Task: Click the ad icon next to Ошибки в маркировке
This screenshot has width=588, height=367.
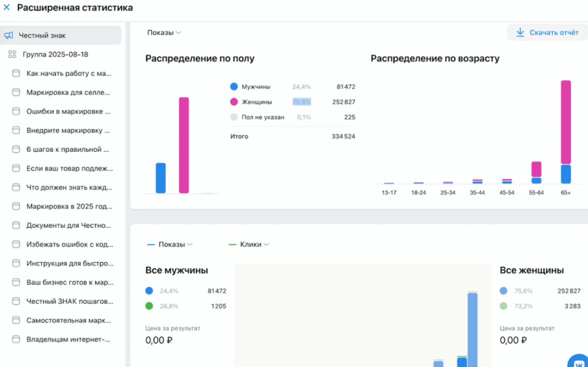Action: pos(16,111)
